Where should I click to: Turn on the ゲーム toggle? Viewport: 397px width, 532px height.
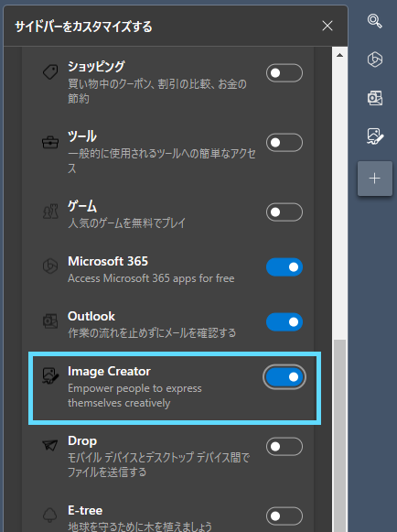(284, 212)
